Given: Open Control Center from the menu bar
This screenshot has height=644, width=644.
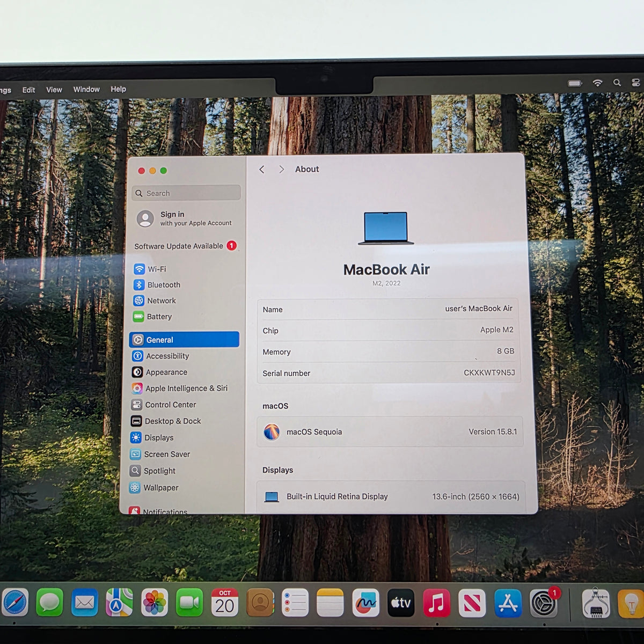Looking at the screenshot, I should click(636, 83).
